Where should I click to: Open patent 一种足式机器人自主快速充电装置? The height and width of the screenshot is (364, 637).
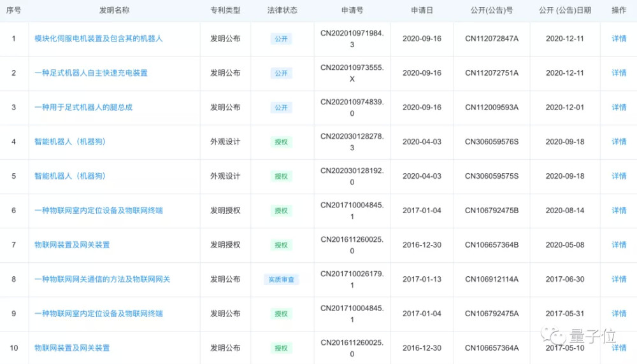click(x=91, y=73)
